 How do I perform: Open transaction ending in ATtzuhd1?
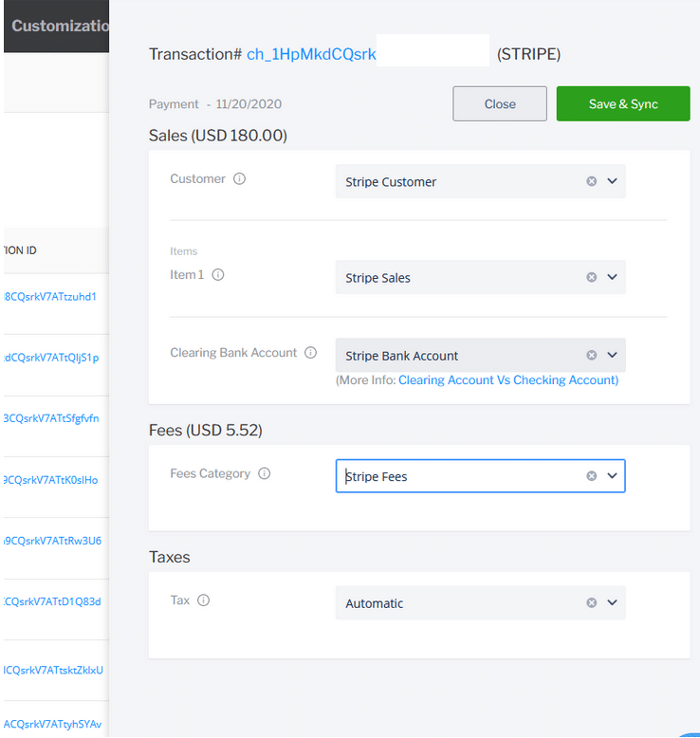pyautogui.click(x=50, y=297)
